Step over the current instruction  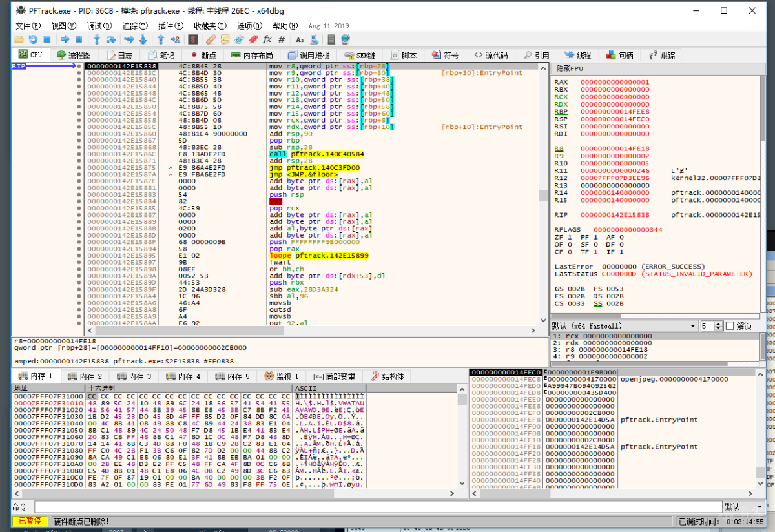click(x=110, y=39)
